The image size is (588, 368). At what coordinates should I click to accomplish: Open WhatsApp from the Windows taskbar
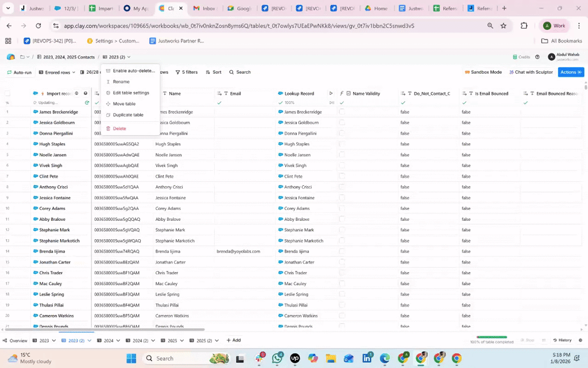tap(277, 358)
